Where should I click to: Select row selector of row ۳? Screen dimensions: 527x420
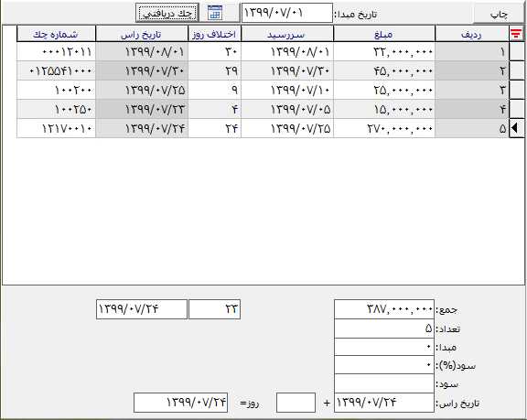click(516, 90)
